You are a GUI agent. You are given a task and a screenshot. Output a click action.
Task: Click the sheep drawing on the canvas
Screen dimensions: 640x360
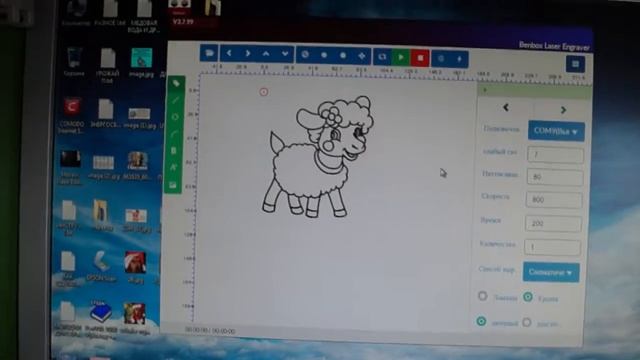pyautogui.click(x=318, y=157)
